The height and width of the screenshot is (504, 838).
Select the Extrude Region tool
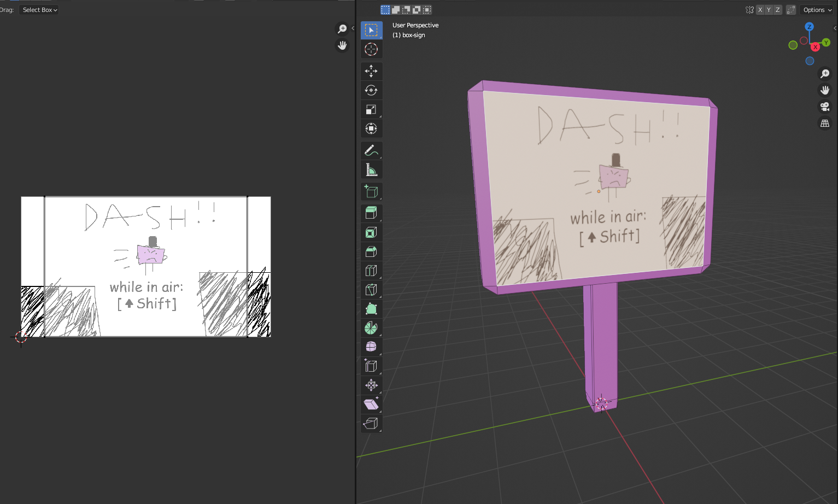371,213
